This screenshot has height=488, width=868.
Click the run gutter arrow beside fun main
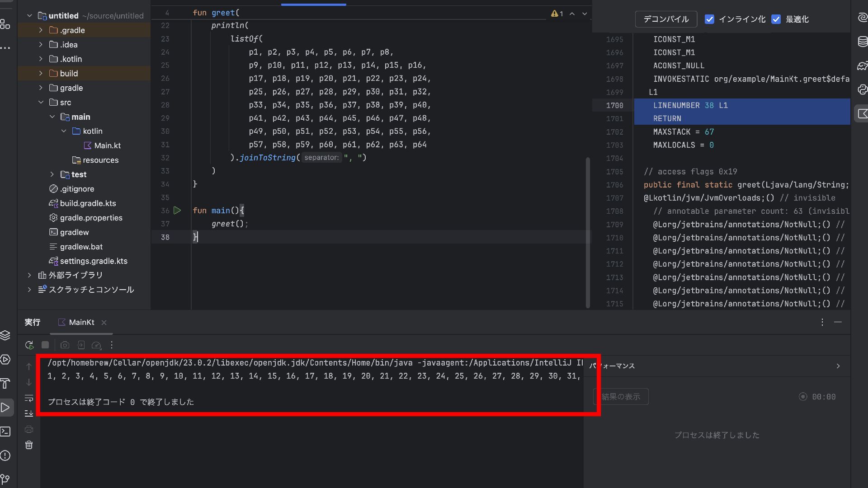coord(177,211)
